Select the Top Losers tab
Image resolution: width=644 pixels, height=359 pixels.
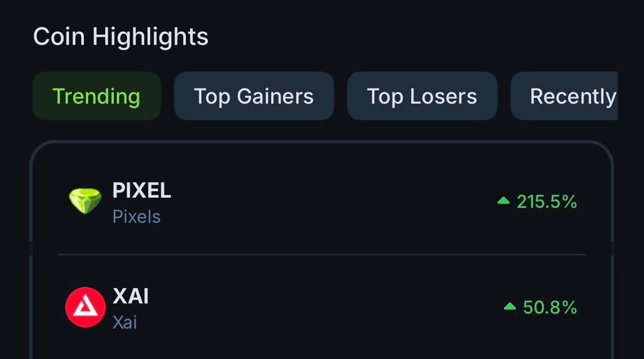(x=422, y=96)
